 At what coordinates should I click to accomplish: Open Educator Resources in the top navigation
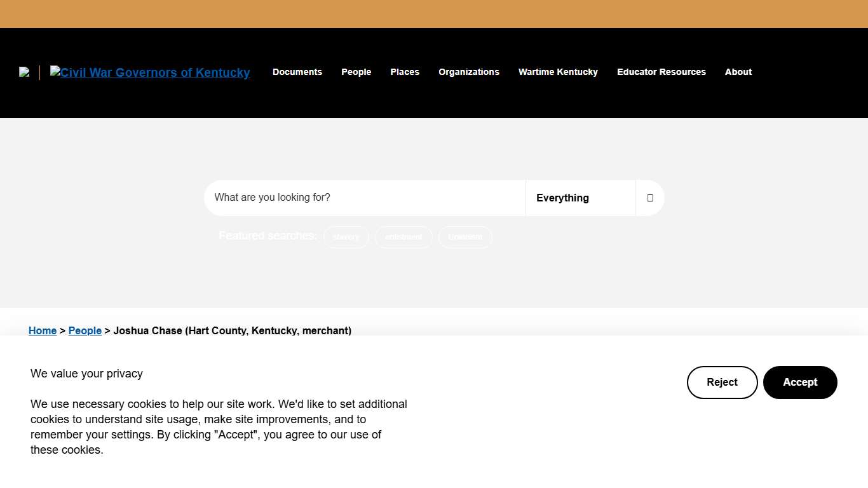click(x=661, y=72)
